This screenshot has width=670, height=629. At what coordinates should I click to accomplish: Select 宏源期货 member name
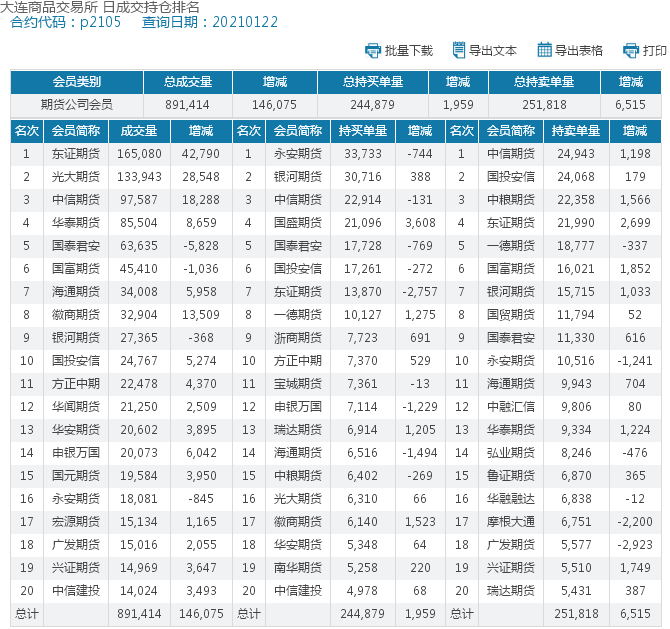pos(76,522)
